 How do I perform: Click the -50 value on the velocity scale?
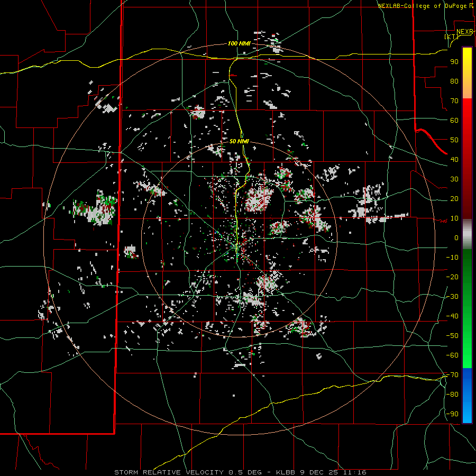452,336
